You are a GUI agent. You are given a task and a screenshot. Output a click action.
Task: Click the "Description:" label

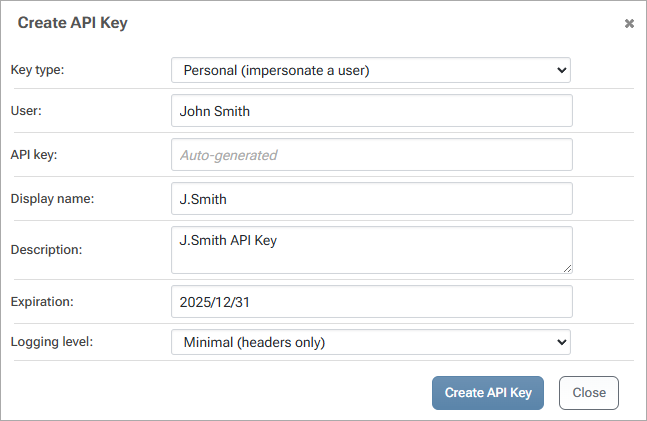(46, 249)
